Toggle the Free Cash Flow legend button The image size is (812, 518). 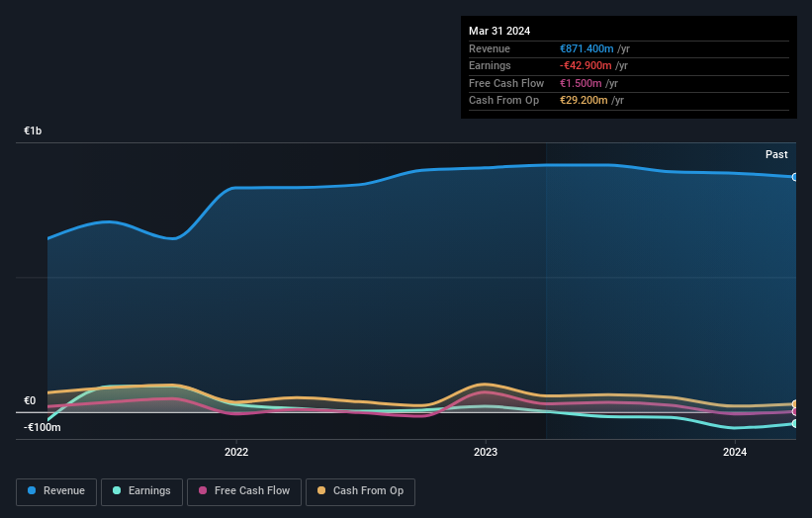tap(244, 491)
